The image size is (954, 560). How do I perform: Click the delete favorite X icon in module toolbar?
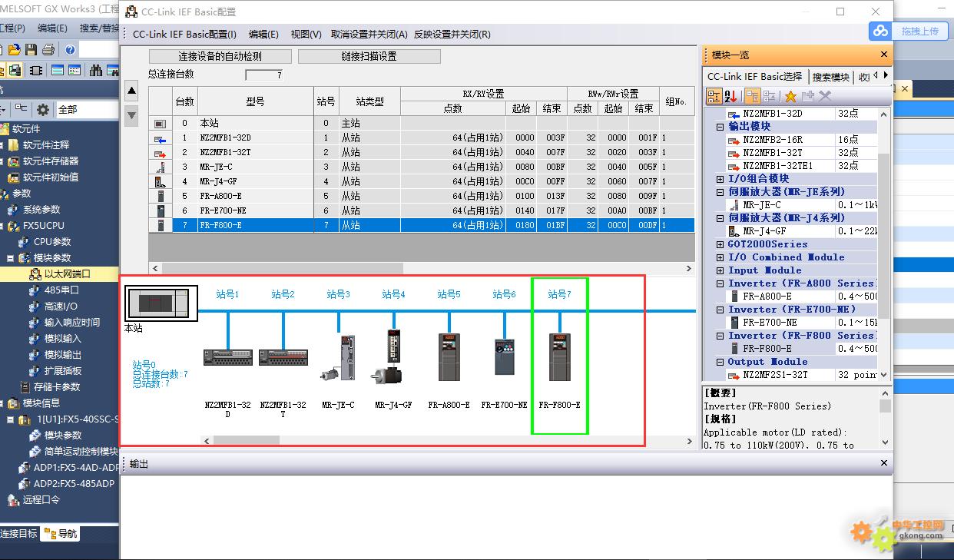(825, 96)
